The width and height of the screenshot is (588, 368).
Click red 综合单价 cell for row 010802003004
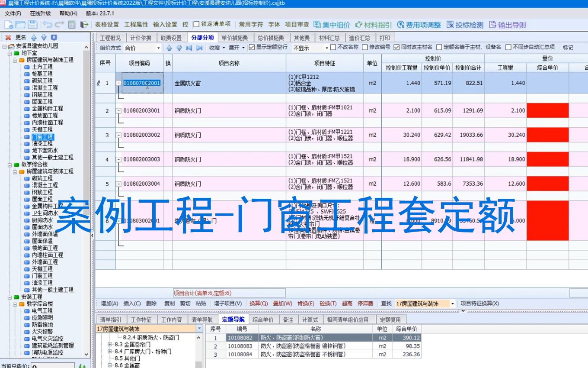(547, 184)
